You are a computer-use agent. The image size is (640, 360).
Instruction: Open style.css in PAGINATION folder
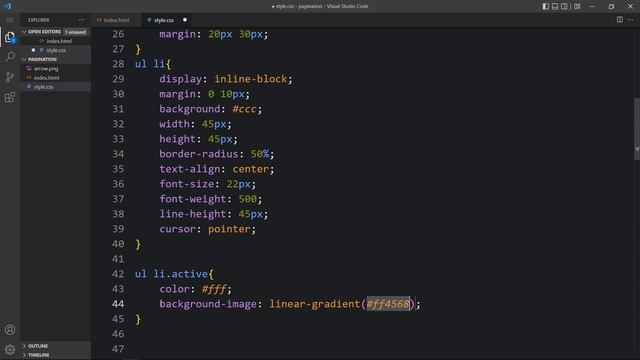coord(44,87)
